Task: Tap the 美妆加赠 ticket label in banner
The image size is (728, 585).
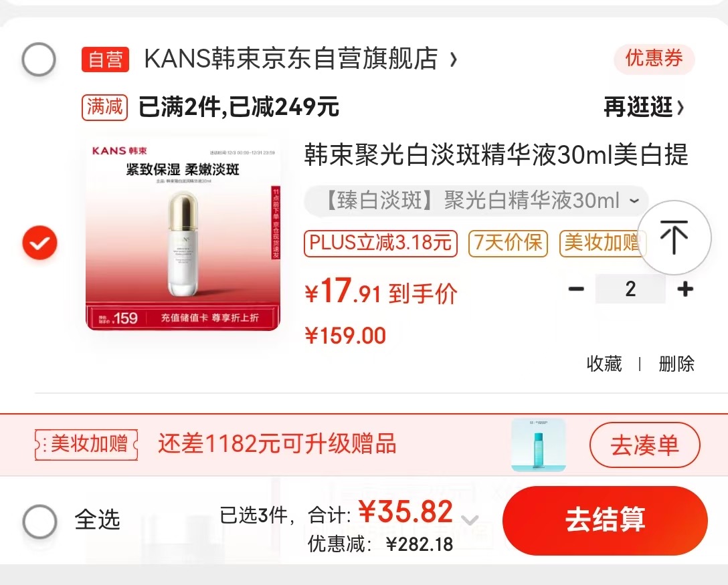Action: [86, 445]
